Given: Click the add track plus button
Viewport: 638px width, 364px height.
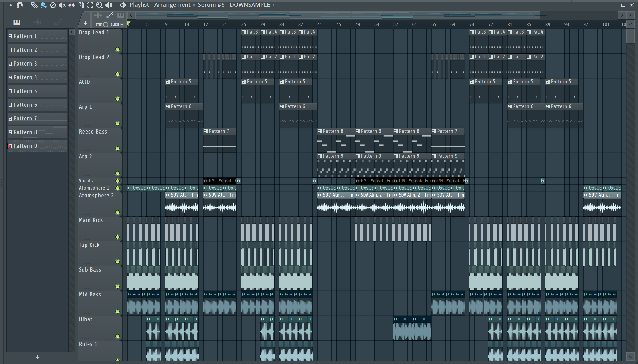Looking at the screenshot, I should click(85, 23).
